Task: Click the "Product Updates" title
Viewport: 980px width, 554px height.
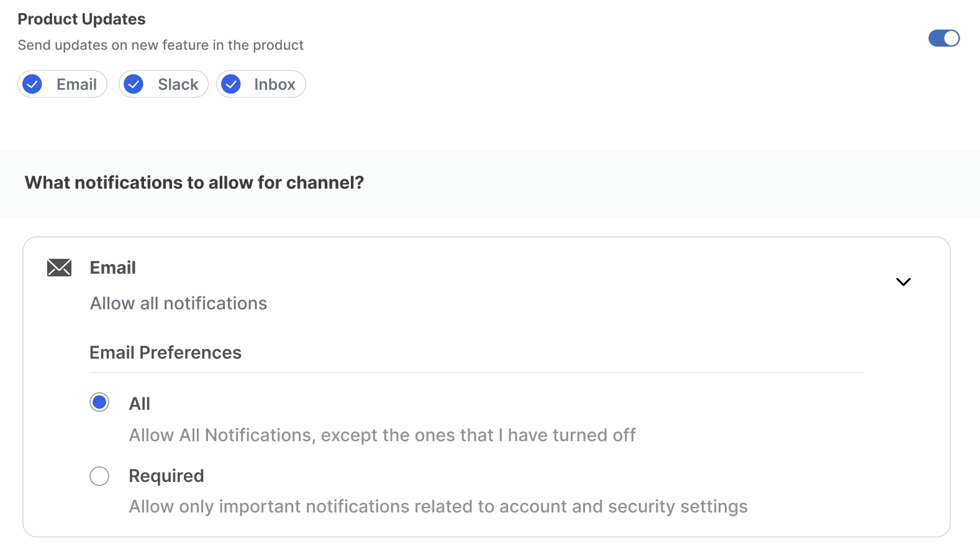Action: tap(81, 19)
